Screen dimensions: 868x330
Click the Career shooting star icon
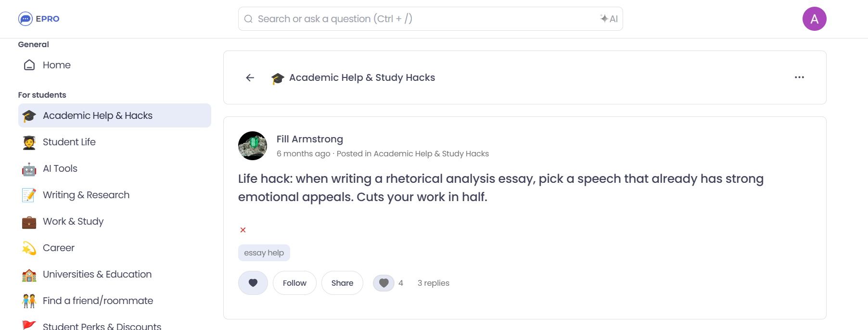(28, 248)
